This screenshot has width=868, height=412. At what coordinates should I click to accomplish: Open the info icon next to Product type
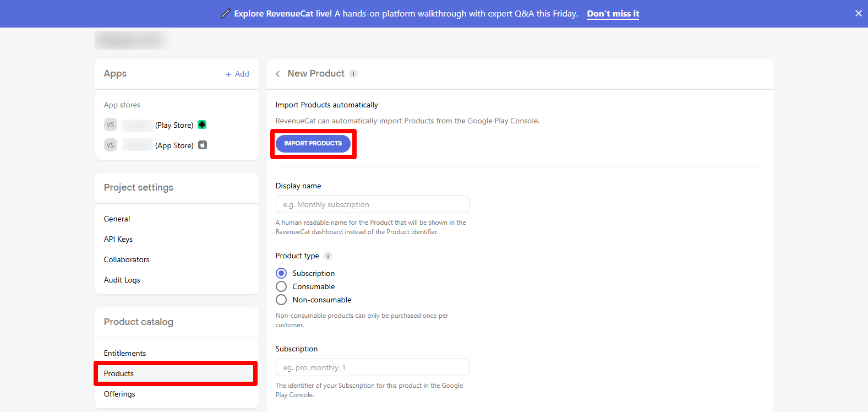(x=328, y=256)
